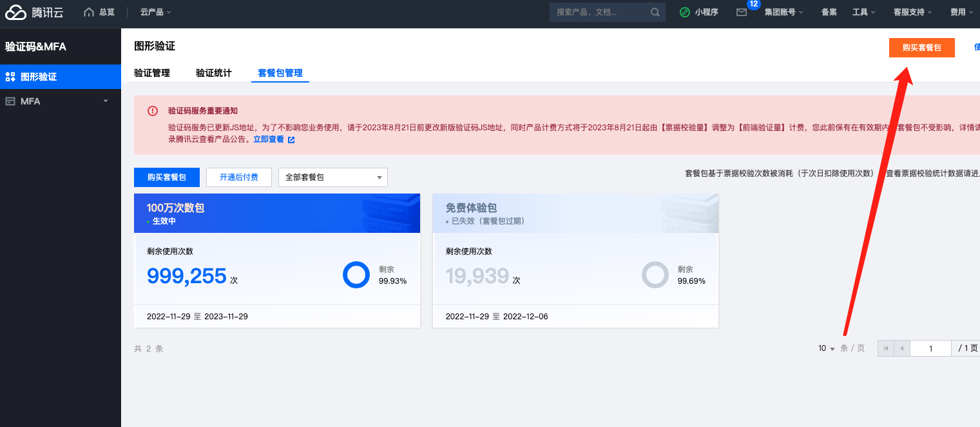Click the 开通后付费 button

pyautogui.click(x=239, y=177)
